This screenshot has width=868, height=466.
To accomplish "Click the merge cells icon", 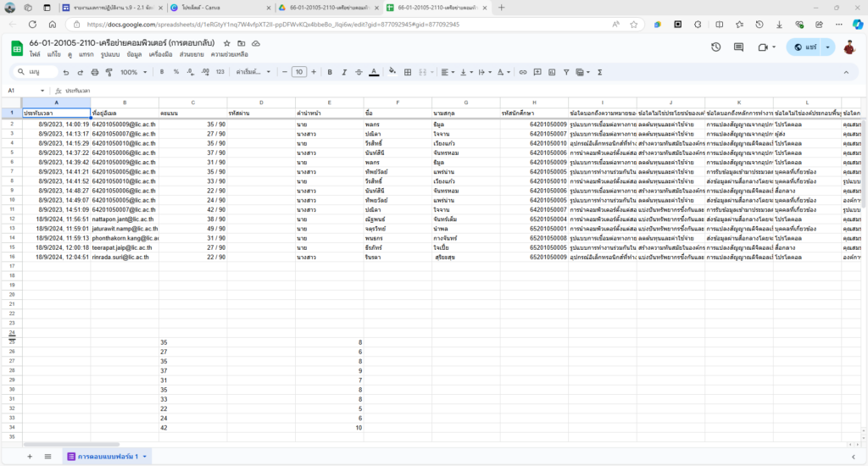I will click(x=422, y=72).
